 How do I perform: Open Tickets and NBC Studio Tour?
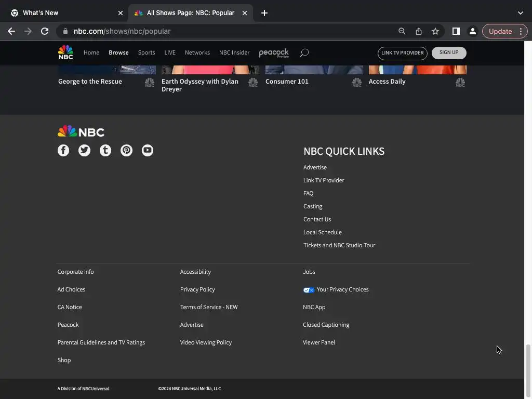pos(339,245)
